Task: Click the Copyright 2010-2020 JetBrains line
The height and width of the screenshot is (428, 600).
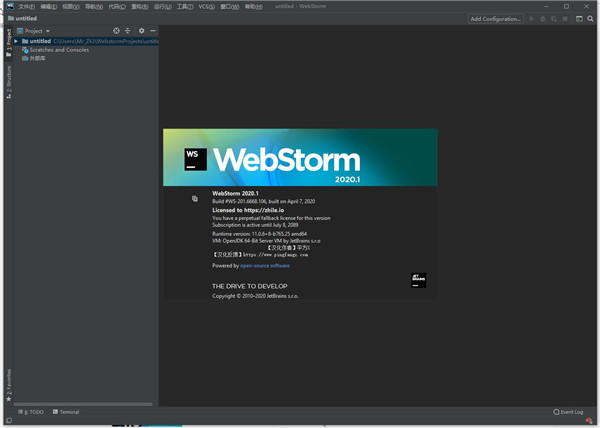Action: coord(255,296)
